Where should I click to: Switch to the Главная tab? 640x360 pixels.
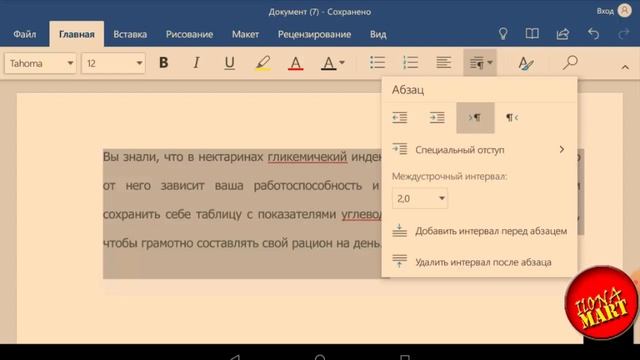(77, 34)
